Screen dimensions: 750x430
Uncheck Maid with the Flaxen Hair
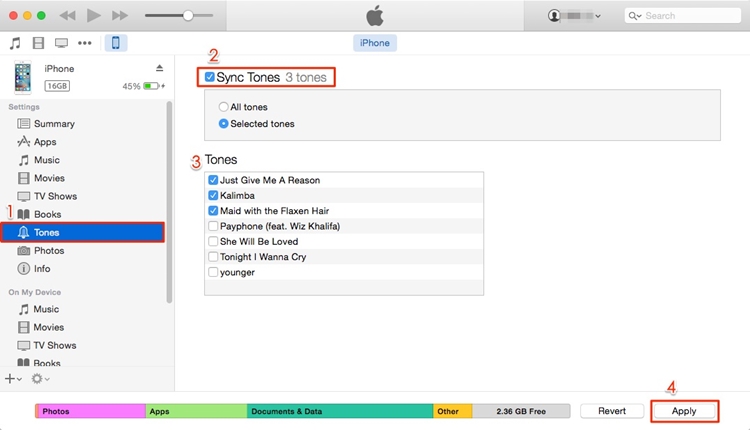(x=213, y=211)
